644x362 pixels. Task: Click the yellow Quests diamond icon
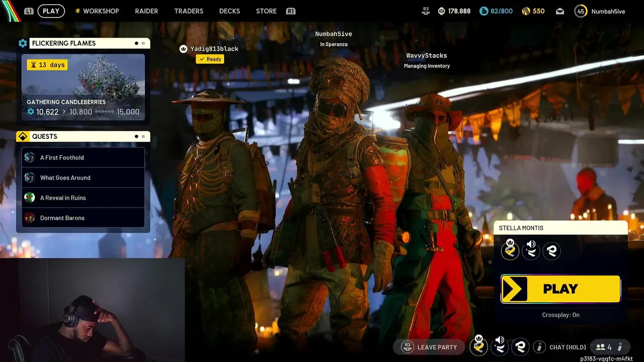tap(23, 137)
